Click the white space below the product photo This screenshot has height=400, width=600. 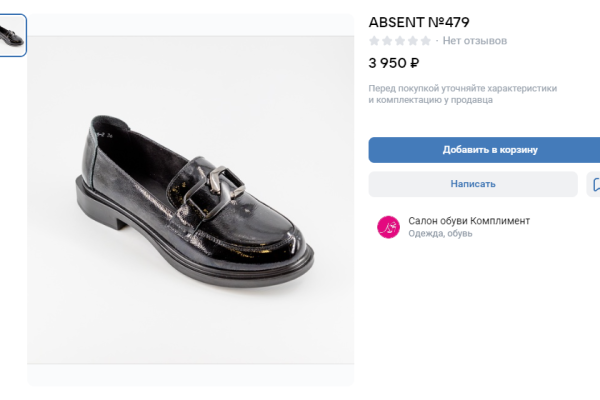click(x=190, y=377)
